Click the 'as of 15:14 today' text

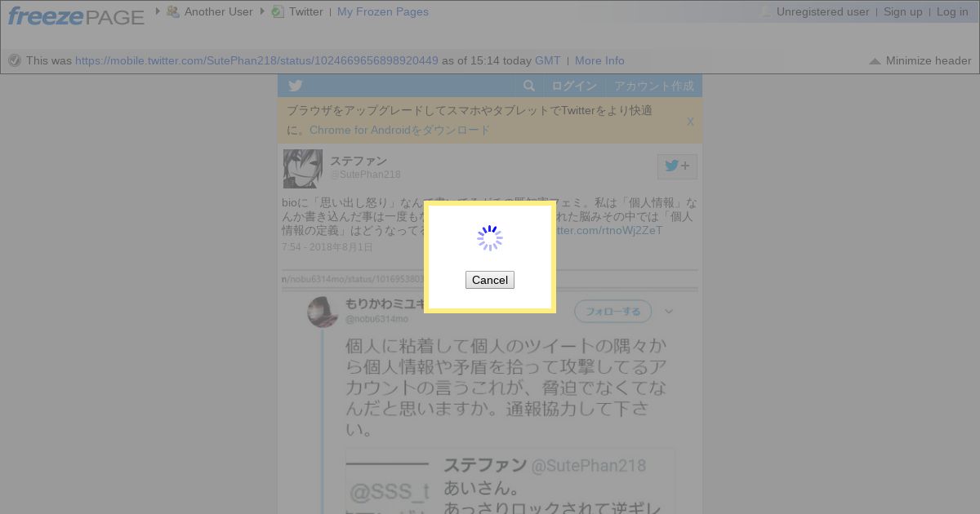[487, 60]
